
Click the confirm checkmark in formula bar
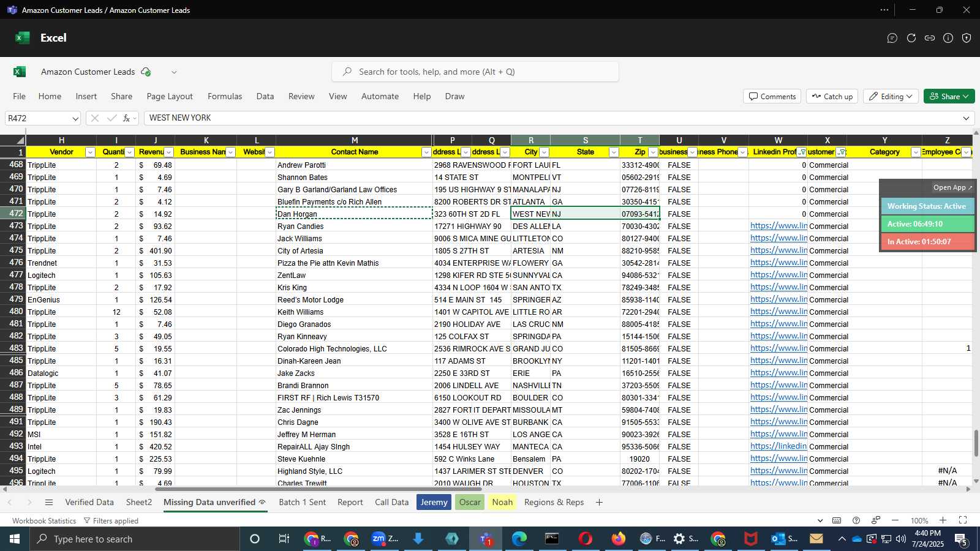[x=111, y=118]
